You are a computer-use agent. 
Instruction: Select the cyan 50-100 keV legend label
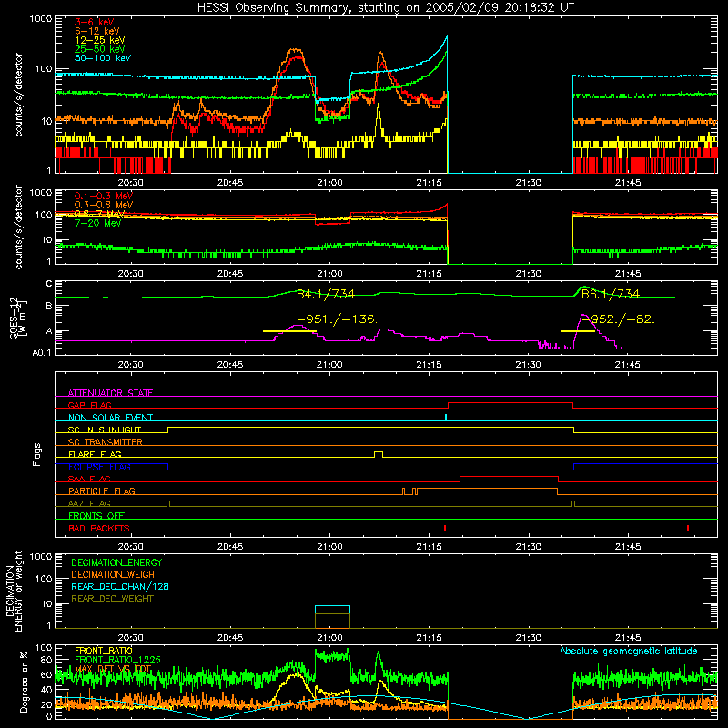coord(103,58)
